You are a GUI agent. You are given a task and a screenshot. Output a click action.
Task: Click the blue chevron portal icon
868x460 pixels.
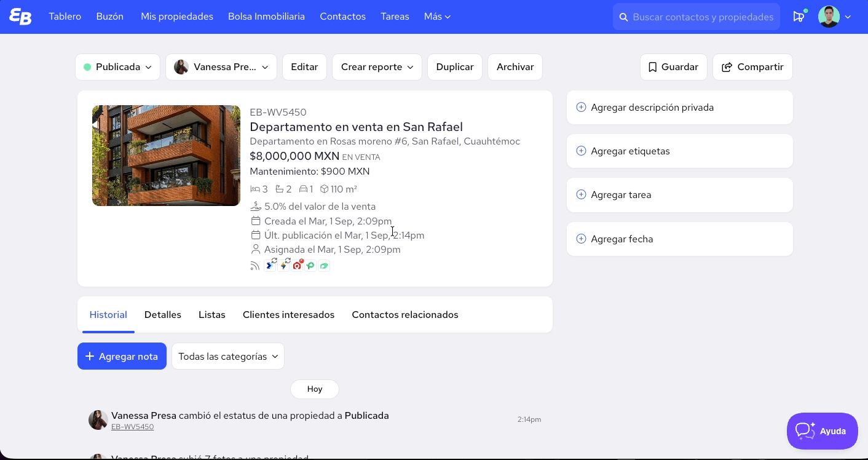click(x=270, y=265)
